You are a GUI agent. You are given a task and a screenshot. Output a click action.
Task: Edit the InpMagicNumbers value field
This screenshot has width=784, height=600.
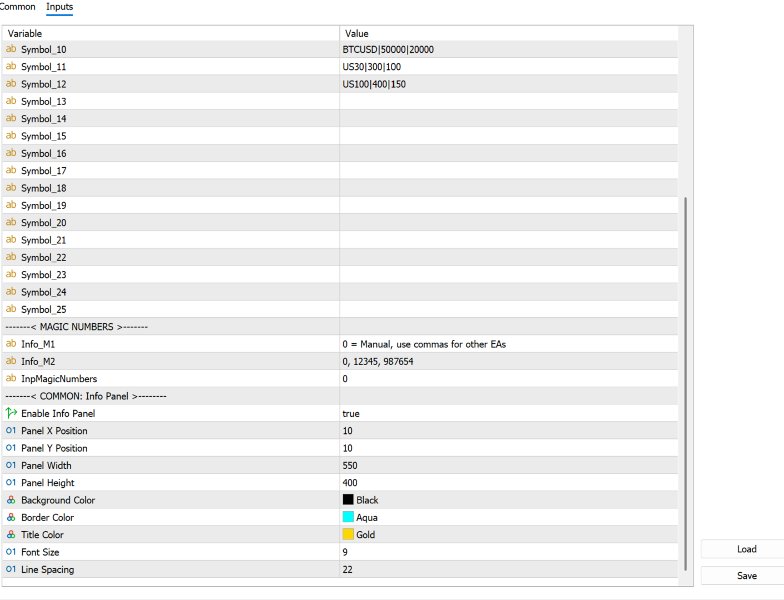(508, 378)
